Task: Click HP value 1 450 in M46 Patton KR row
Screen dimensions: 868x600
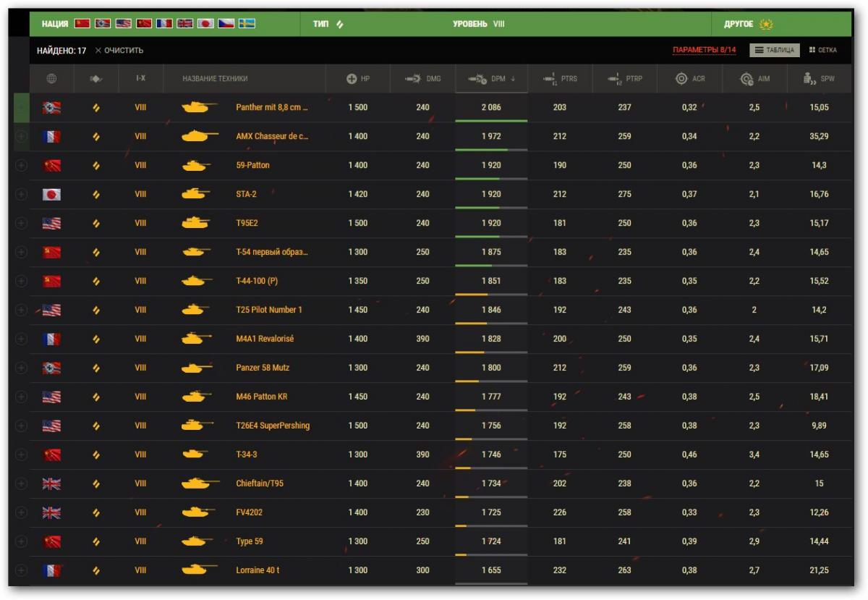Action: [357, 397]
